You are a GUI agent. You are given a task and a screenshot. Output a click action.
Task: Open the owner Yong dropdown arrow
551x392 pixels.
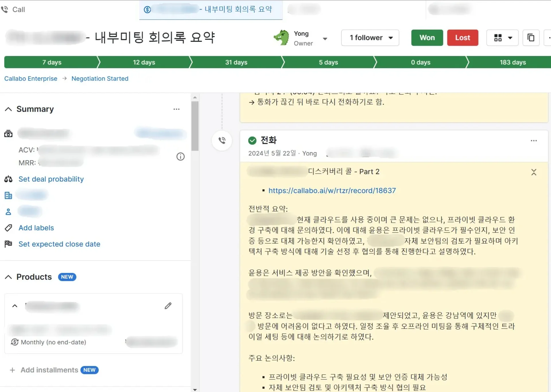point(325,39)
